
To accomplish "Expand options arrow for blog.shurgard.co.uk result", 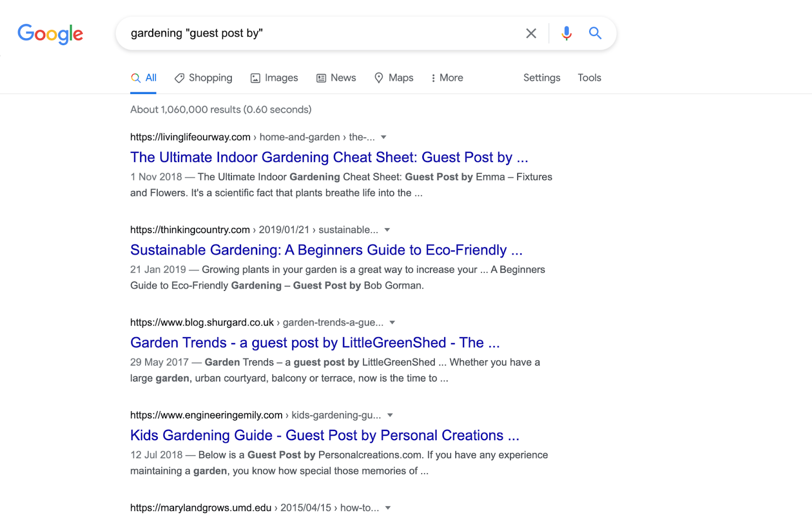I will pyautogui.click(x=392, y=322).
